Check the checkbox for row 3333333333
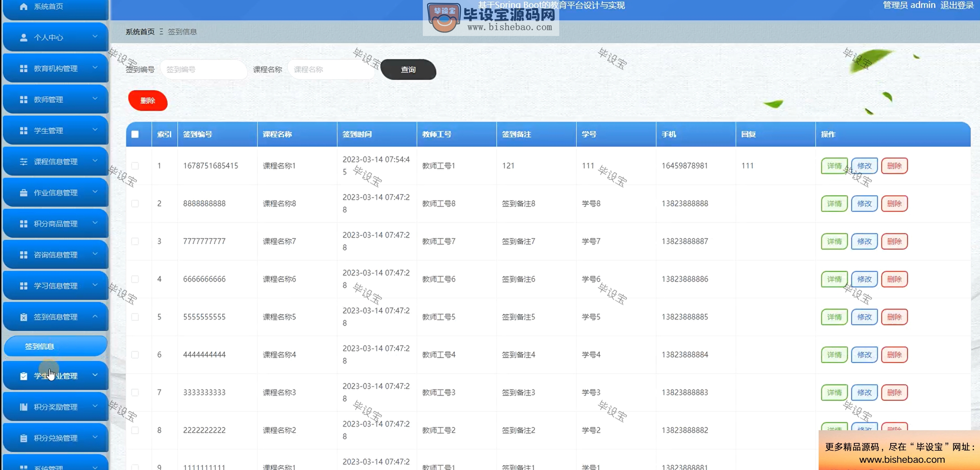 (135, 392)
